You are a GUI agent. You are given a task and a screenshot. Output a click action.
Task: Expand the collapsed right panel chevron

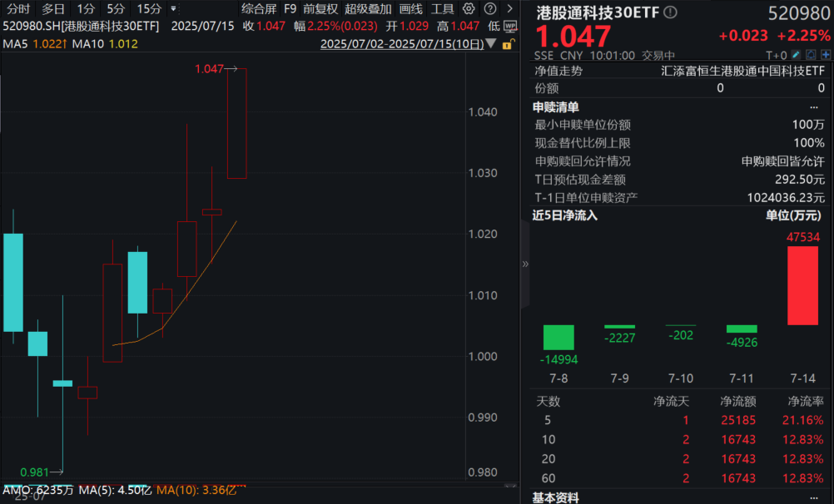pyautogui.click(x=524, y=264)
